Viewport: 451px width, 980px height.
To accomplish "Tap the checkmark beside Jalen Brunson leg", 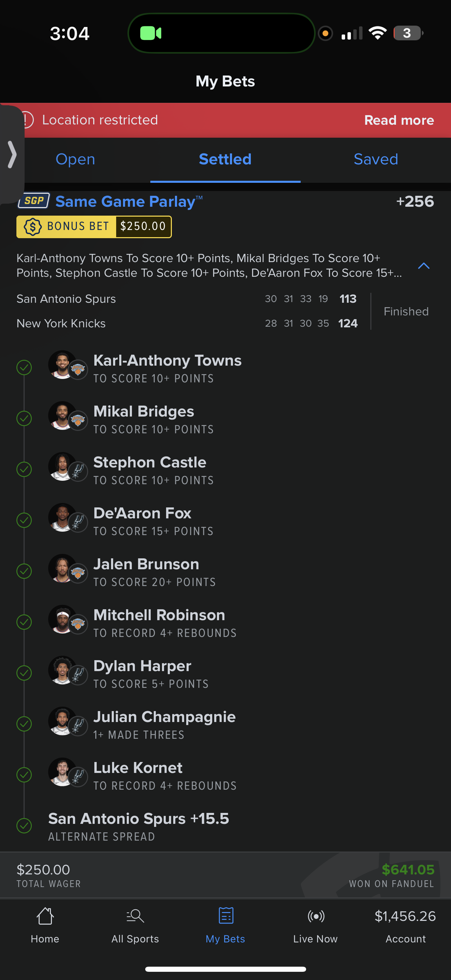I will 24,571.
